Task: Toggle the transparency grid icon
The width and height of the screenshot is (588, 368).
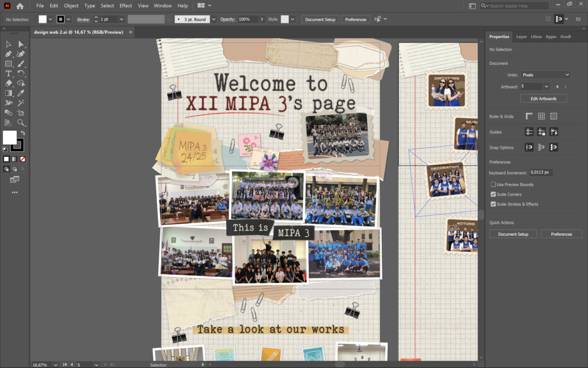Action: coord(554,116)
